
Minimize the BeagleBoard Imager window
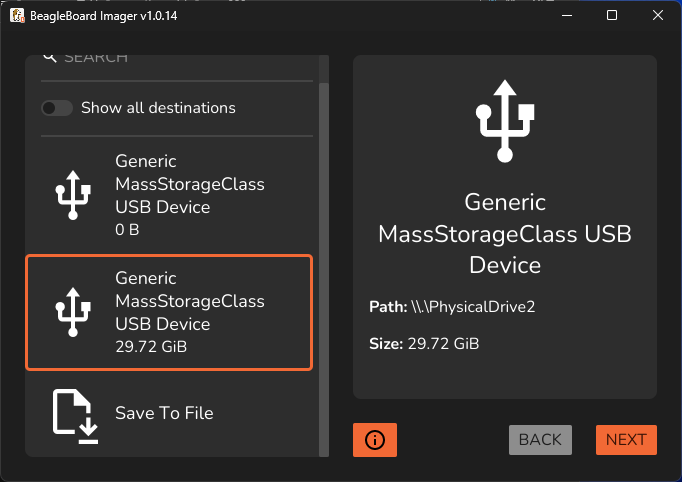pyautogui.click(x=567, y=15)
